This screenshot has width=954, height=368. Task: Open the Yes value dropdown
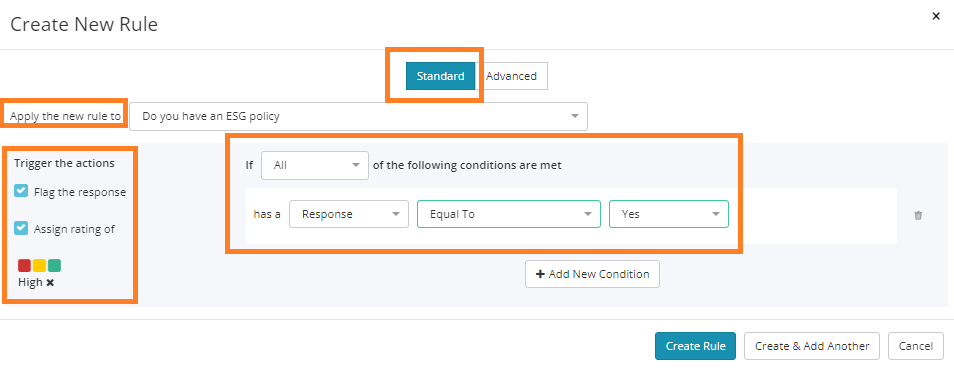coord(669,214)
